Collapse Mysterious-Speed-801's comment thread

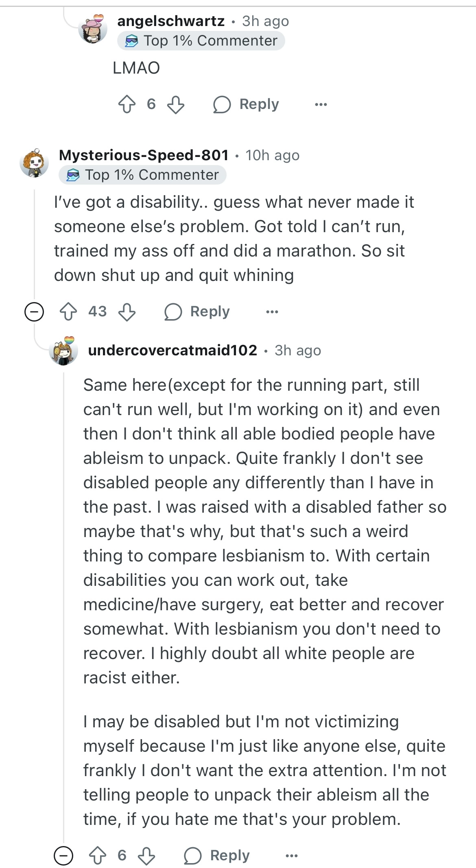point(34,312)
